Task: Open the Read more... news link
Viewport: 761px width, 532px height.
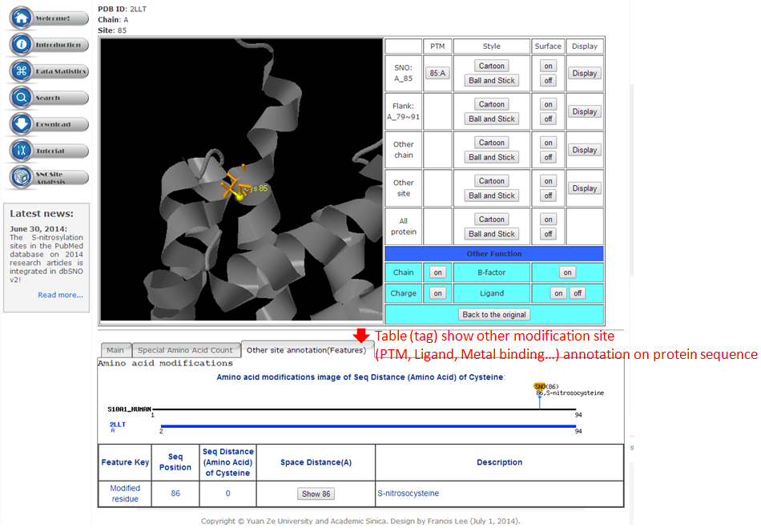Action: click(60, 295)
